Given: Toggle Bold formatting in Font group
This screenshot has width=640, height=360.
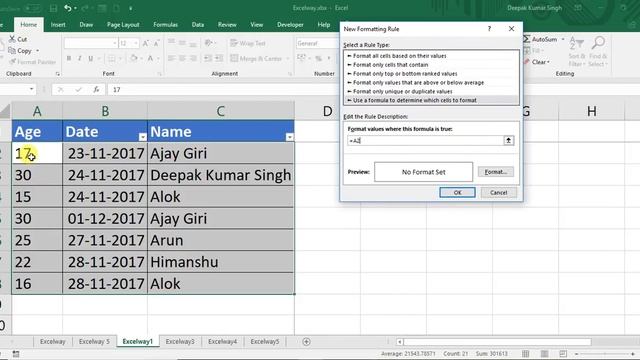Looking at the screenshot, I should coord(69,58).
